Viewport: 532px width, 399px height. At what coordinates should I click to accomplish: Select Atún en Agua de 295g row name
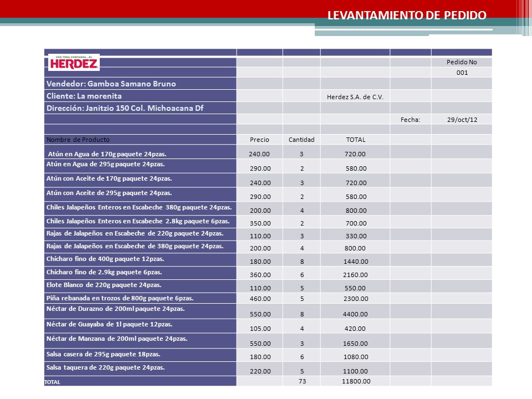tap(105, 164)
